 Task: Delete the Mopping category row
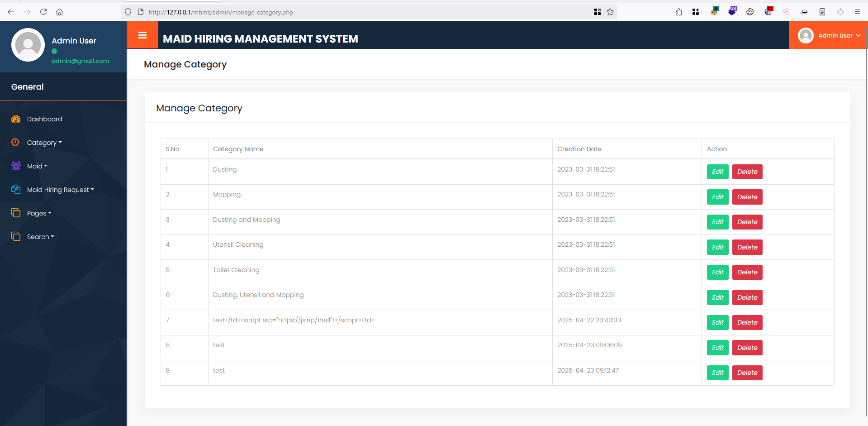tap(747, 197)
